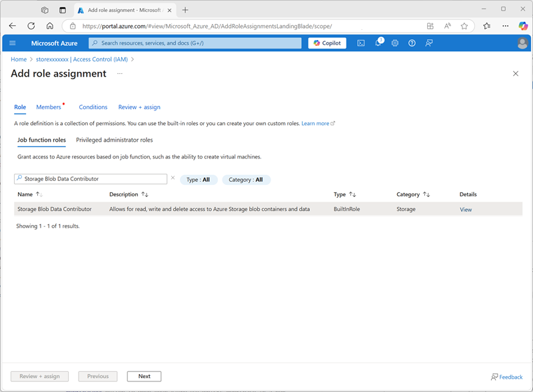Open the browser workspaces icon
The image size is (533, 392).
[45, 10]
